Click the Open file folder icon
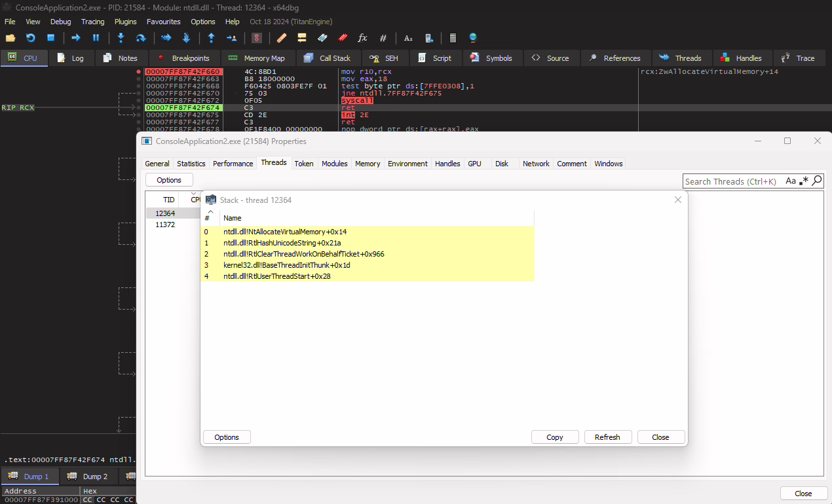Image resolution: width=832 pixels, height=504 pixels. pos(10,38)
